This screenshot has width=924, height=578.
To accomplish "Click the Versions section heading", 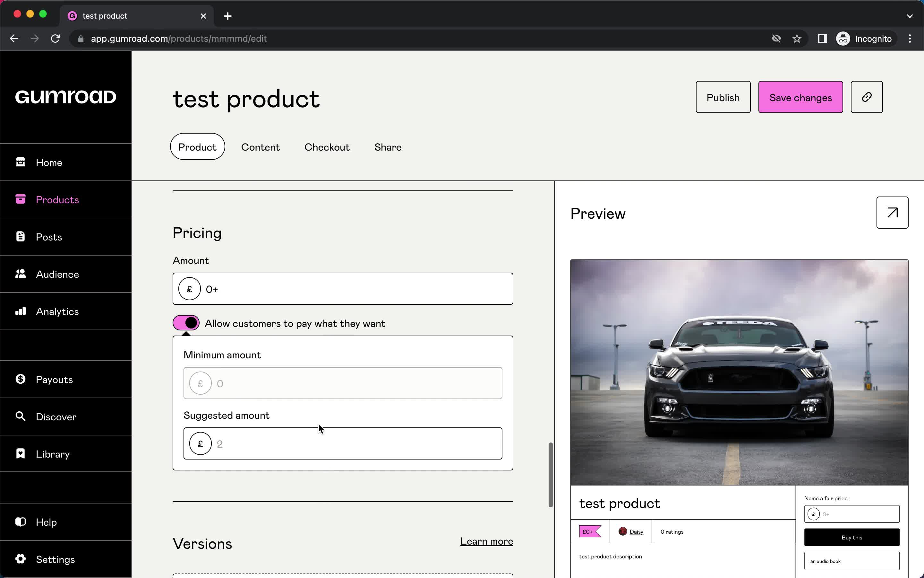I will click(x=202, y=544).
